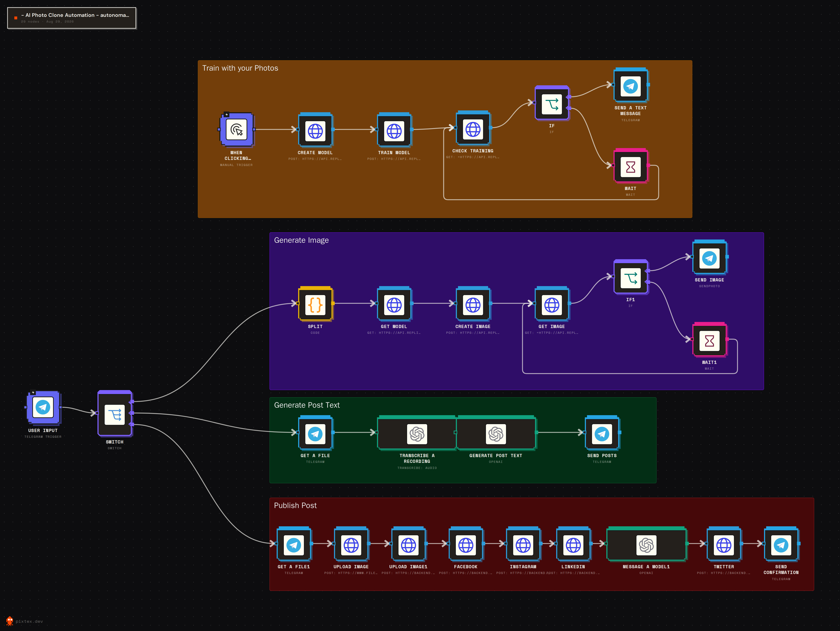Open the Send Image Telegram node
Image resolution: width=840 pixels, height=631 pixels.
[x=709, y=257]
